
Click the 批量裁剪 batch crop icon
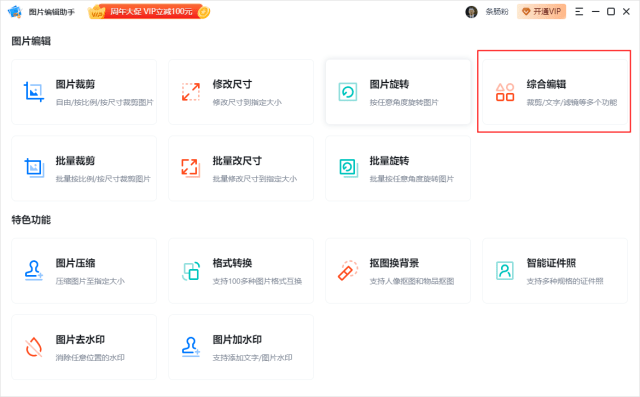tap(34, 168)
